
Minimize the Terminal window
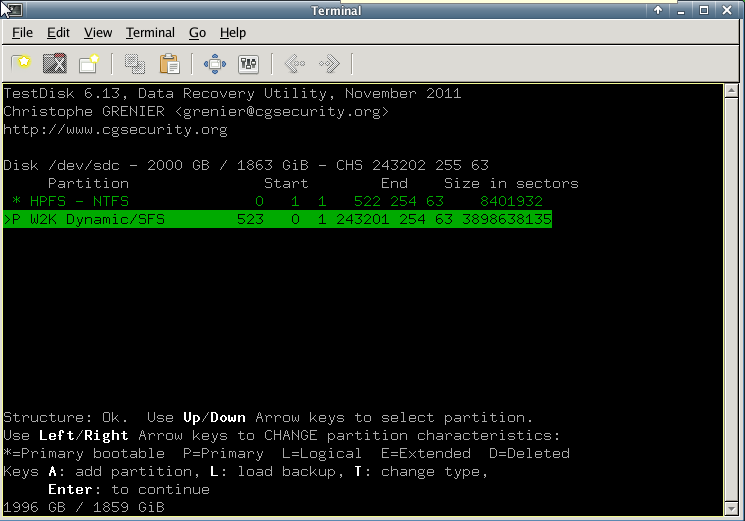click(x=681, y=10)
